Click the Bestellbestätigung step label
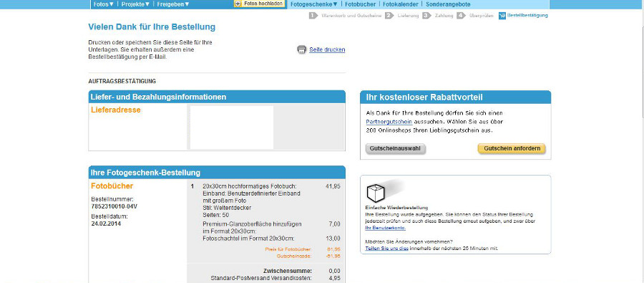The image size is (644, 283). [527, 16]
